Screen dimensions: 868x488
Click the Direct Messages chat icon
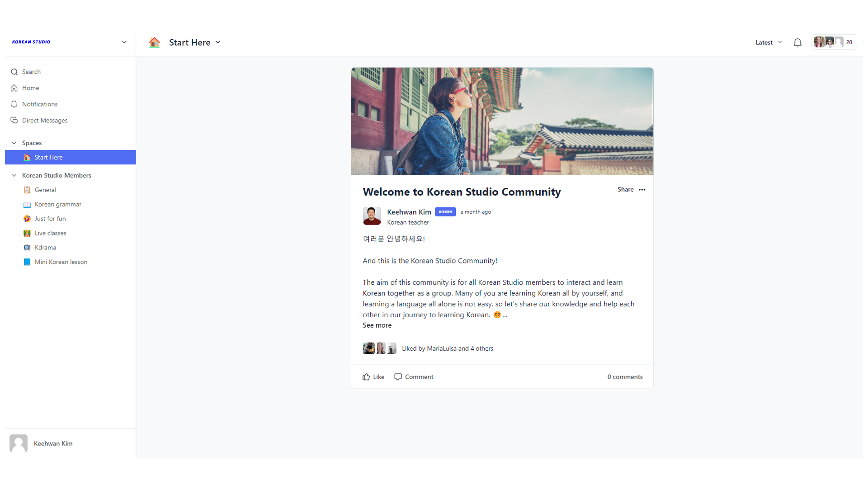tap(14, 120)
